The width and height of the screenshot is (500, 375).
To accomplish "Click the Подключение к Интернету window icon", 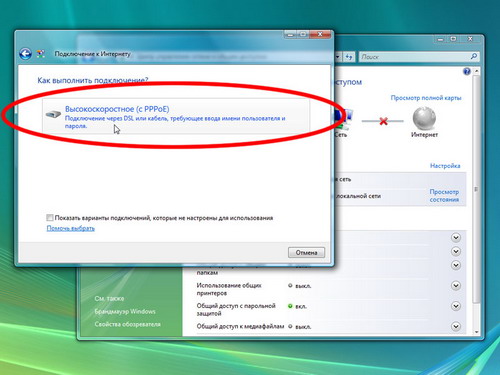I will [x=41, y=54].
